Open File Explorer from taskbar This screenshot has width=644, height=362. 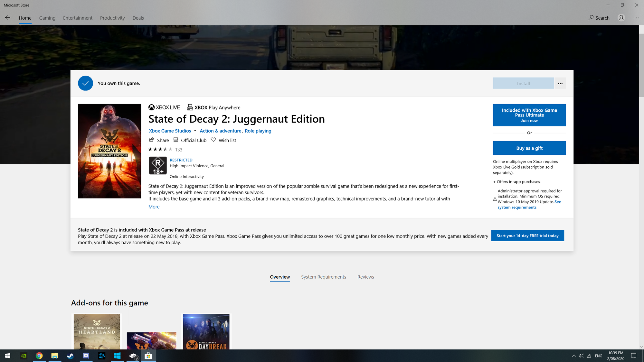(55, 356)
